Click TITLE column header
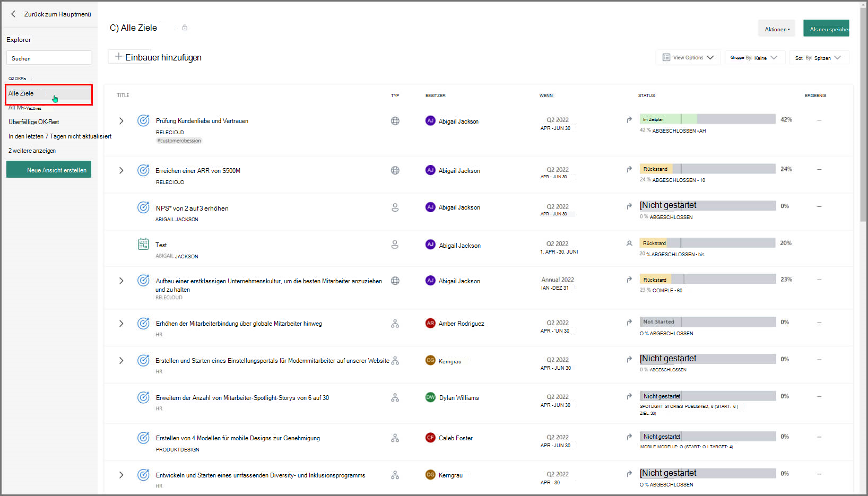Screen dimensions: 868x496 (x=123, y=95)
